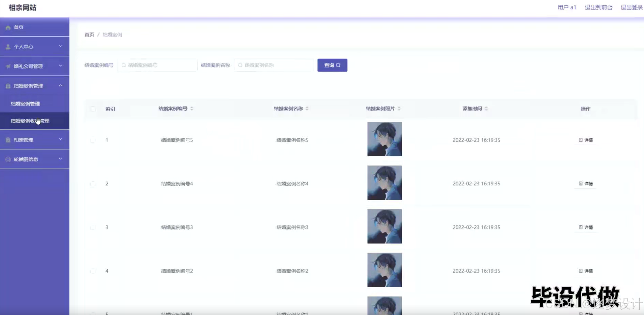
Task: Click the sort arrows on 添加时间 column
Action: pos(486,109)
